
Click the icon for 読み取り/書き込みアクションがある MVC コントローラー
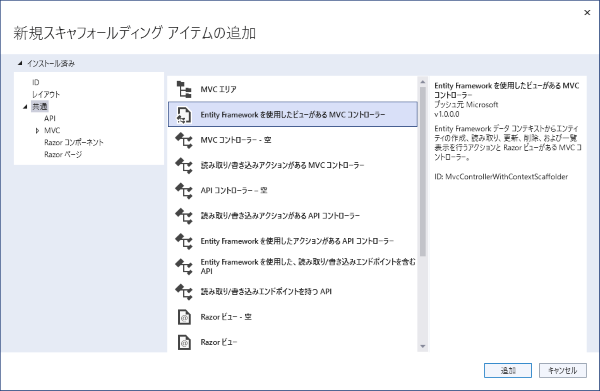pyautogui.click(x=184, y=165)
